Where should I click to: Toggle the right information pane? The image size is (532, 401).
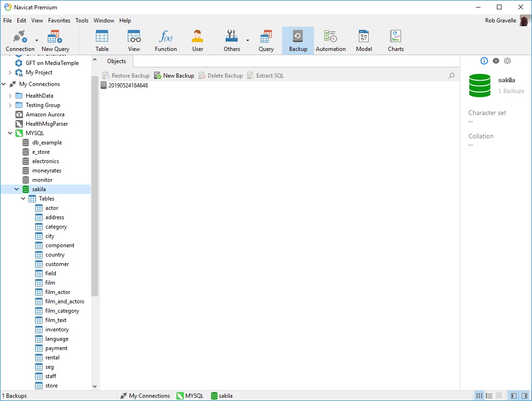click(524, 395)
